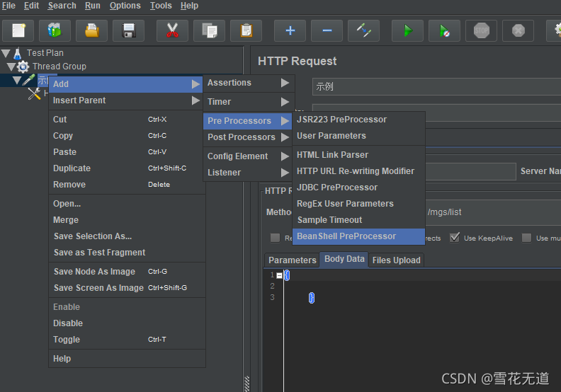
Task: Click the Stop sign toolbar icon
Action: point(481,30)
